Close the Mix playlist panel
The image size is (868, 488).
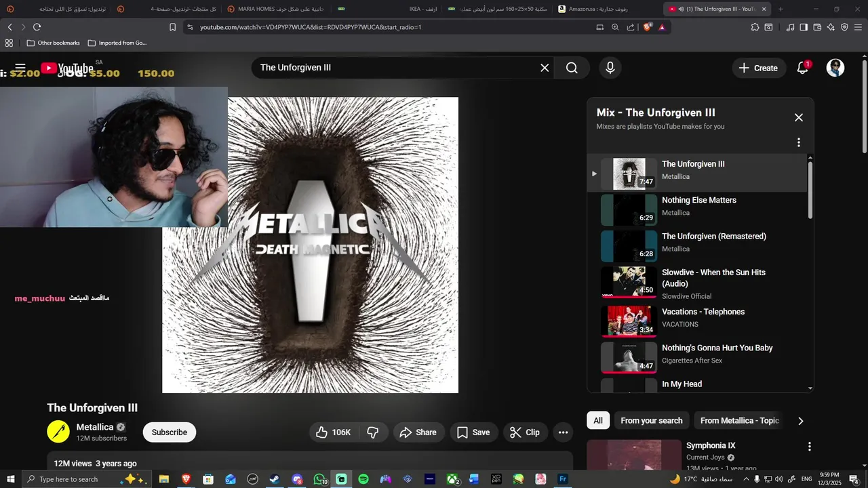click(799, 117)
